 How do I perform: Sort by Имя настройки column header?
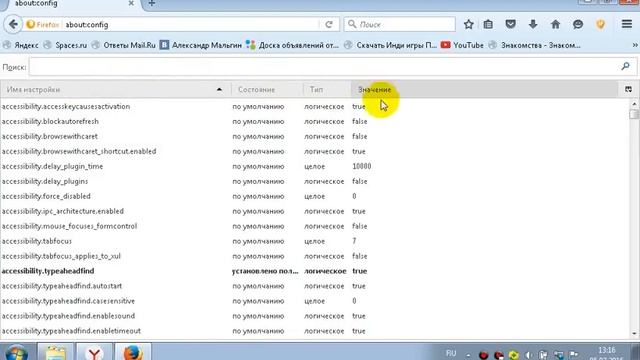tap(116, 89)
